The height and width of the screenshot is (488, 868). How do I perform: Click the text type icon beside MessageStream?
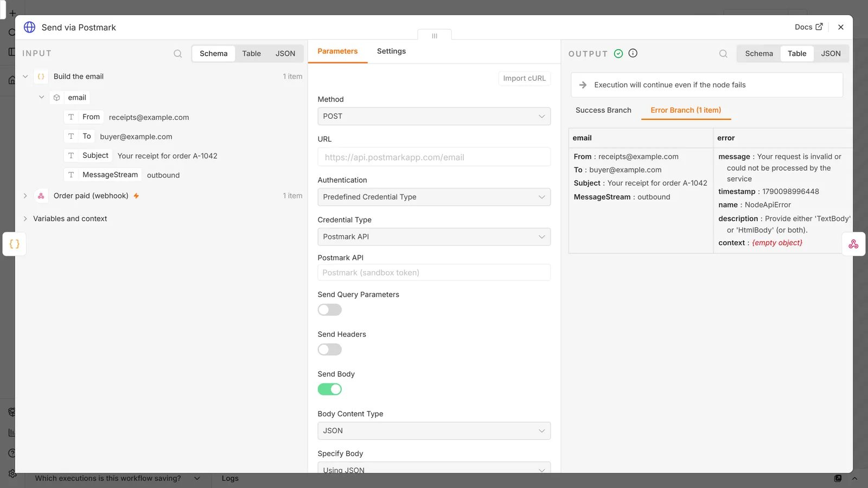pos(71,175)
